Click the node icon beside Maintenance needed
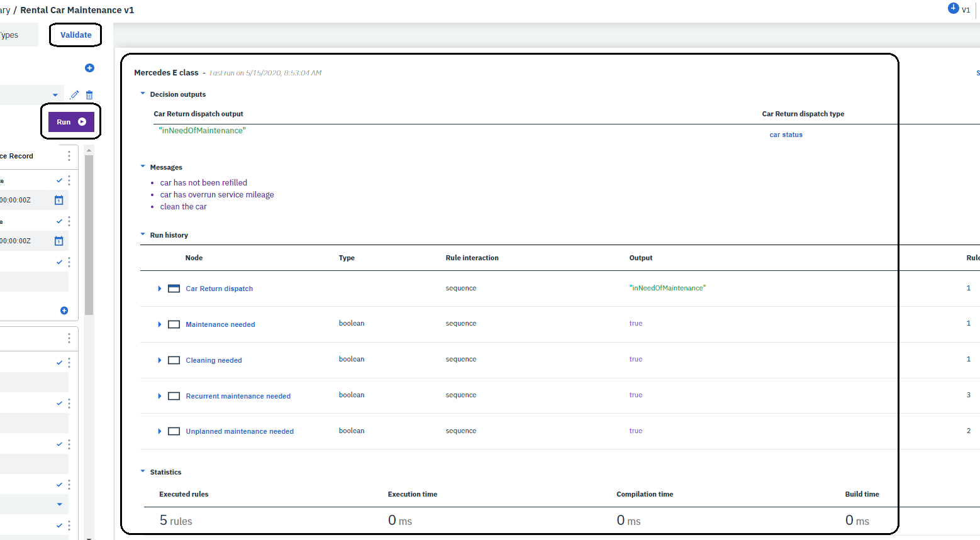980x540 pixels. point(174,324)
